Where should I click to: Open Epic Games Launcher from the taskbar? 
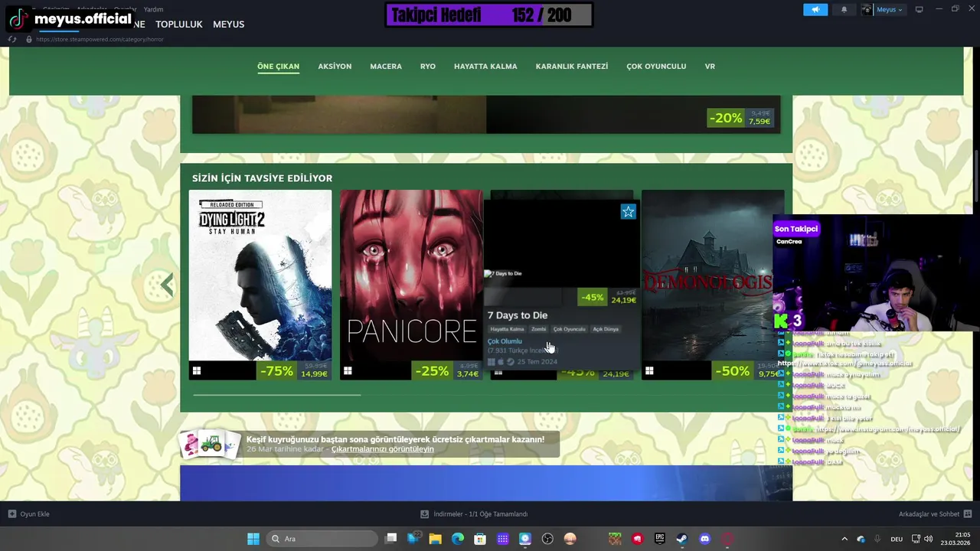point(659,539)
